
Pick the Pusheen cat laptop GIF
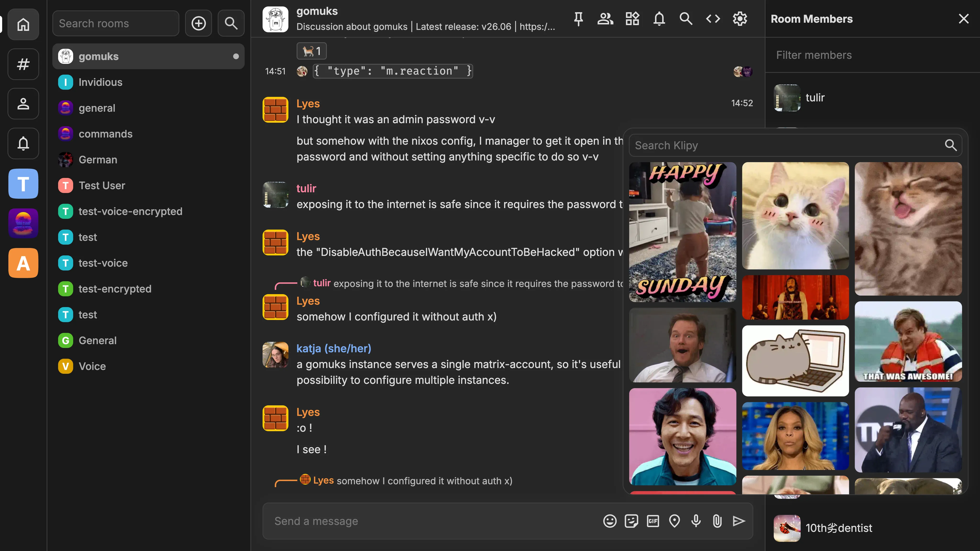[795, 361]
